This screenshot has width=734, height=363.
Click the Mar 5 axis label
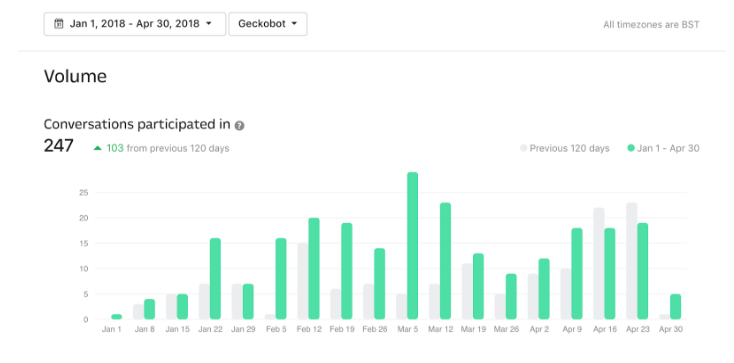407,329
